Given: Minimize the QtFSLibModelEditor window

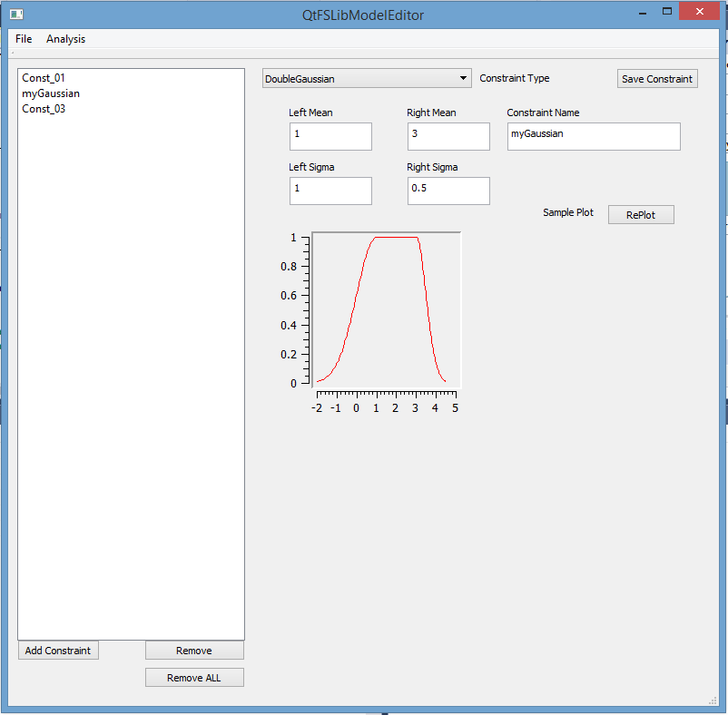Looking at the screenshot, I should [x=643, y=13].
